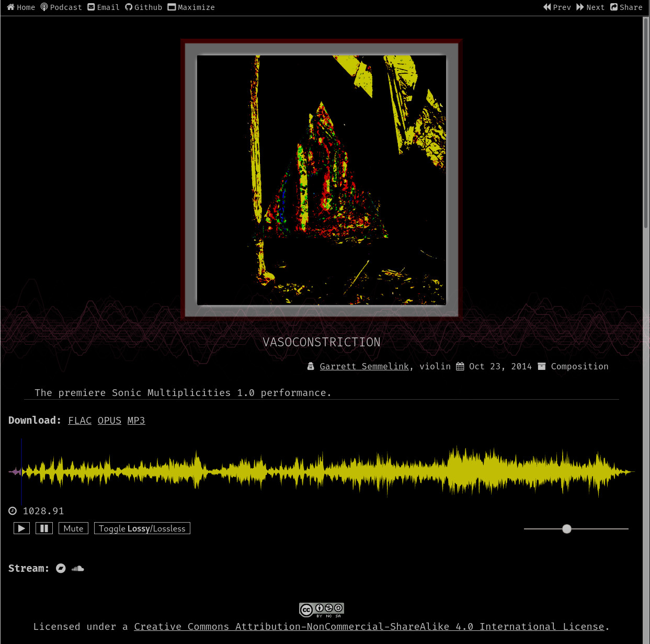The height and width of the screenshot is (644, 650).
Task: Download the OPUS file
Action: [x=109, y=421]
